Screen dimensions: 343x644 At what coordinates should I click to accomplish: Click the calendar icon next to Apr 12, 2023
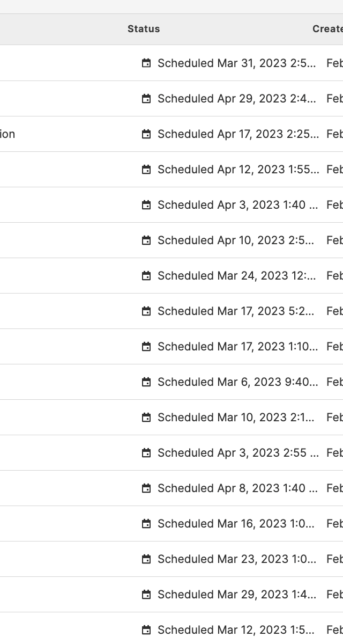[x=146, y=170]
